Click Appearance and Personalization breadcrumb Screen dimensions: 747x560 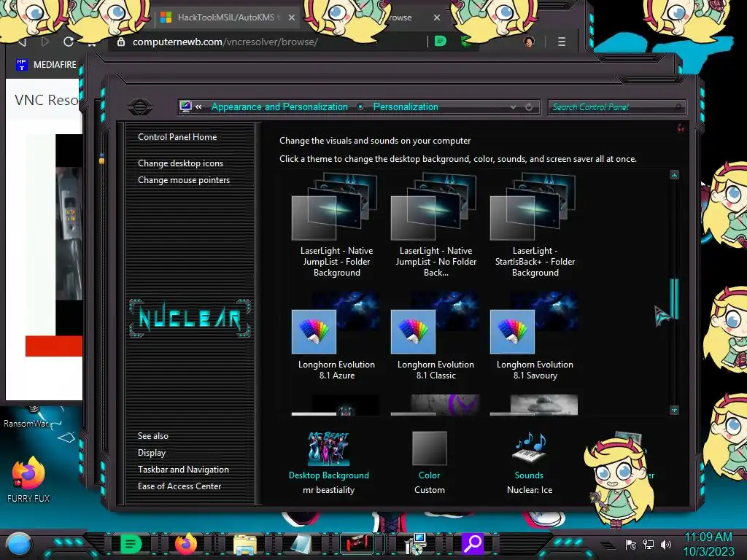(279, 107)
